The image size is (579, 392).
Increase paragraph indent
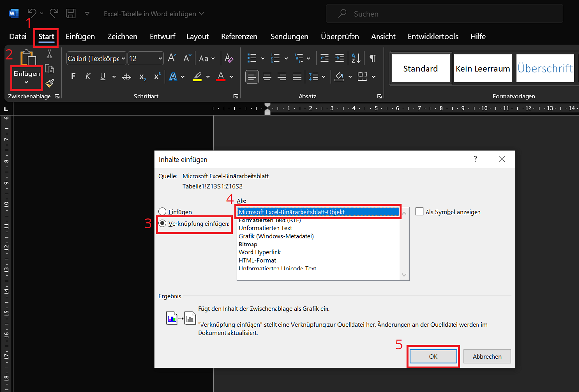click(x=339, y=58)
